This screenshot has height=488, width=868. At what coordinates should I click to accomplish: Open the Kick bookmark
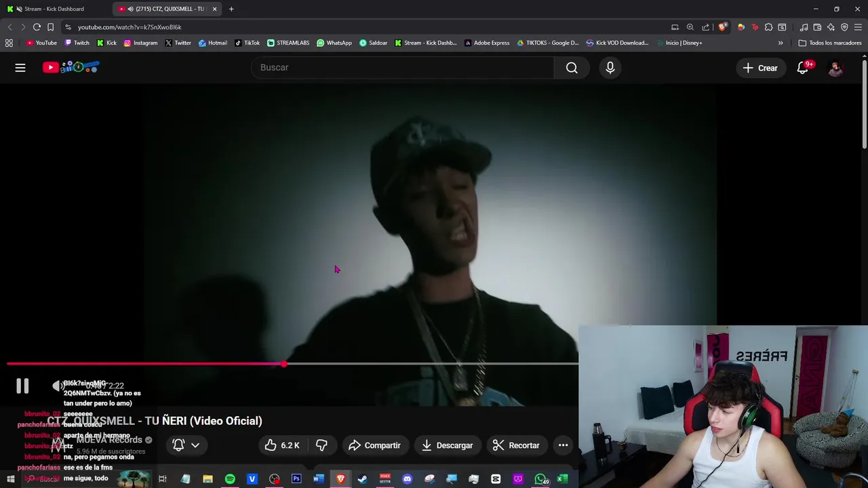(x=106, y=43)
